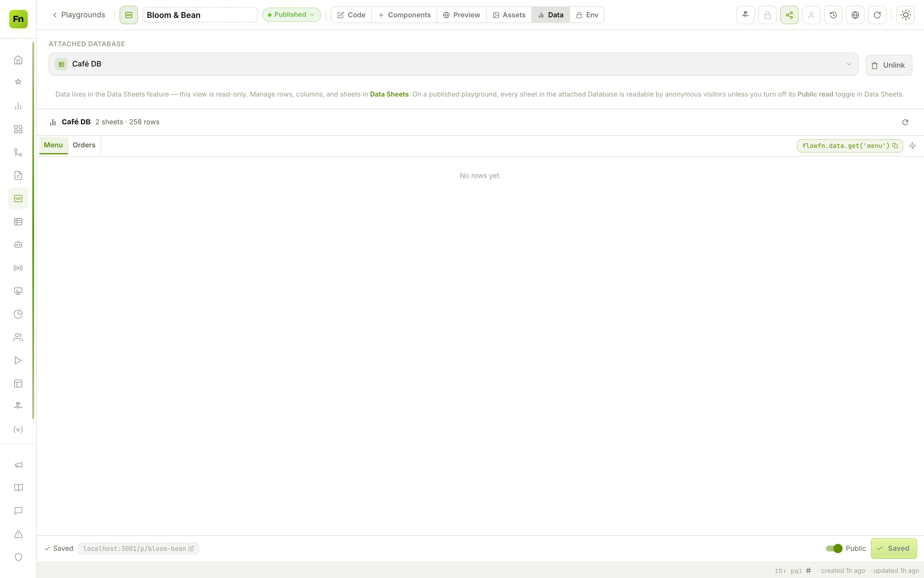The height and width of the screenshot is (578, 924).
Task: Click the lock toolbar button
Action: [x=767, y=15]
